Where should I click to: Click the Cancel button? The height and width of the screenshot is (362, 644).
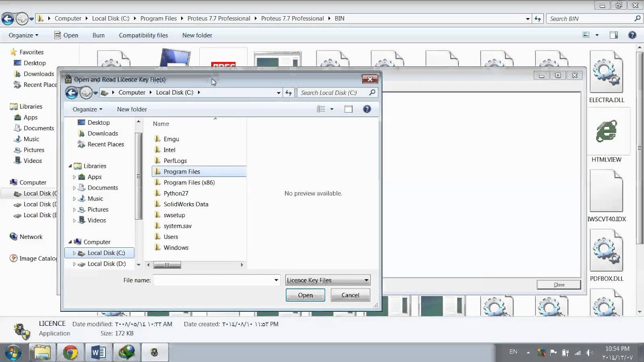click(x=350, y=295)
